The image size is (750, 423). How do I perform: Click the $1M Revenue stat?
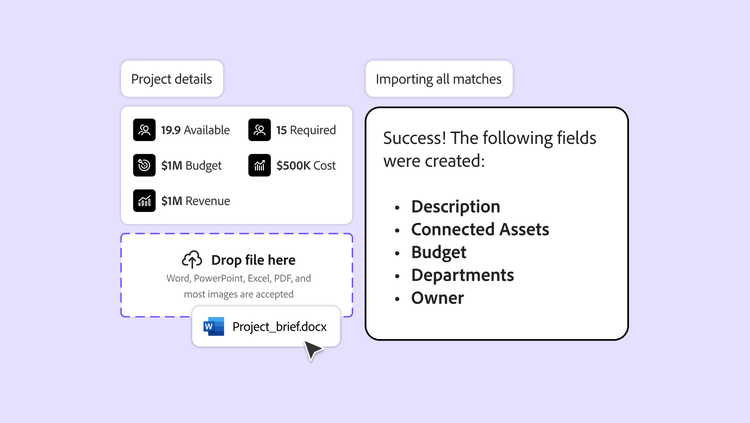(195, 201)
